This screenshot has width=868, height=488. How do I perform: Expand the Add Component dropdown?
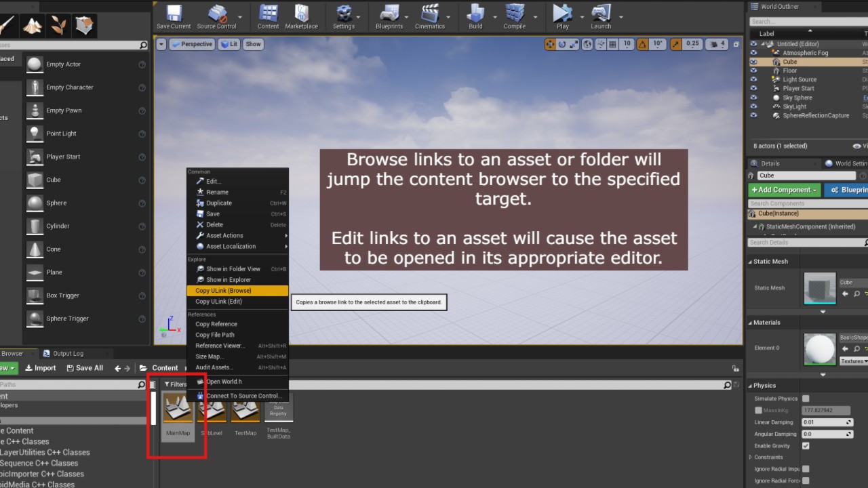pos(784,190)
